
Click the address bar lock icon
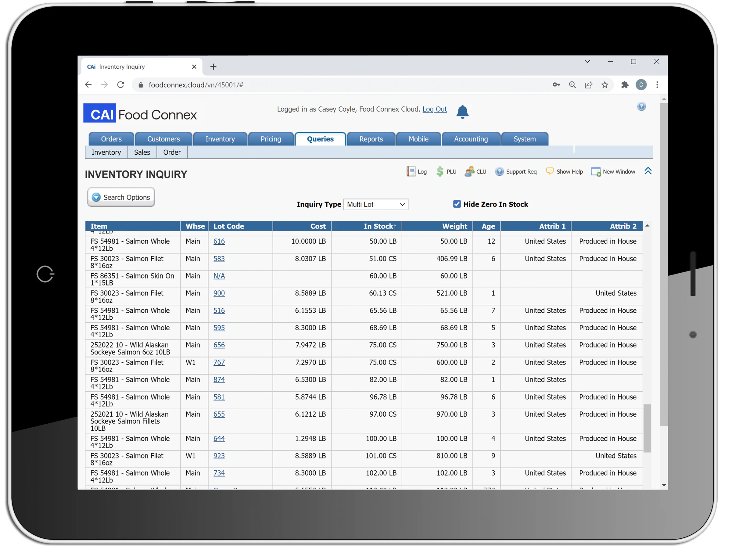[141, 85]
